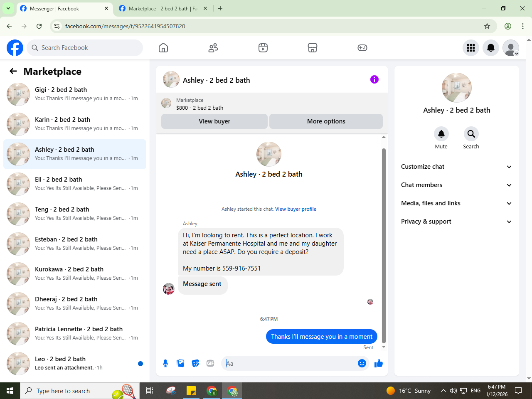Screen dimensions: 532x399
Task: Click the 16°C Sunny weather widget
Action: click(x=409, y=391)
